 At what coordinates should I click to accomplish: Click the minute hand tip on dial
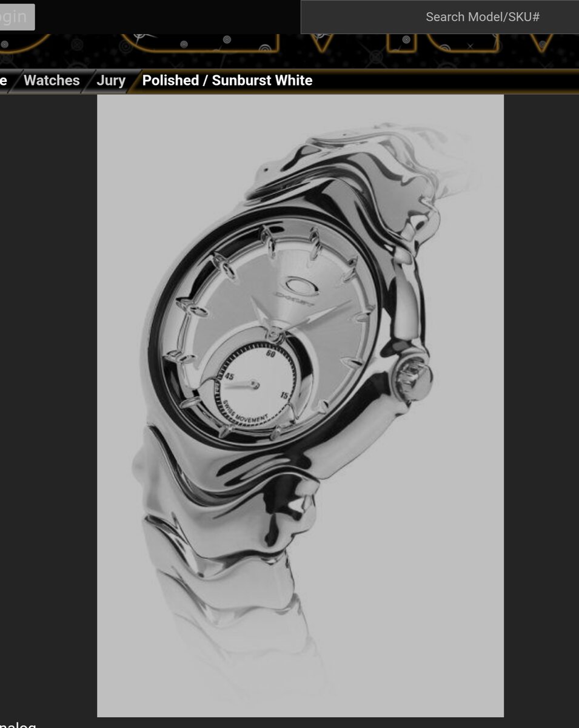[349, 302]
